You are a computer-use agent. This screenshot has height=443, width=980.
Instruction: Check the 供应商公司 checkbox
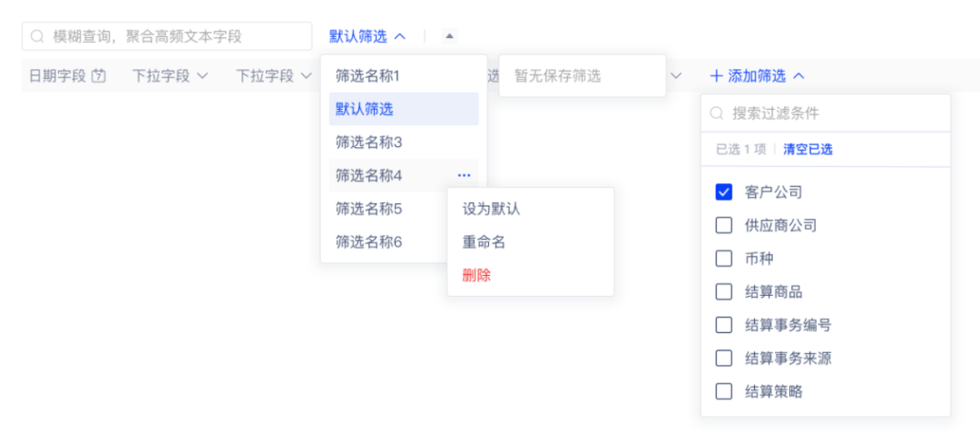723,225
